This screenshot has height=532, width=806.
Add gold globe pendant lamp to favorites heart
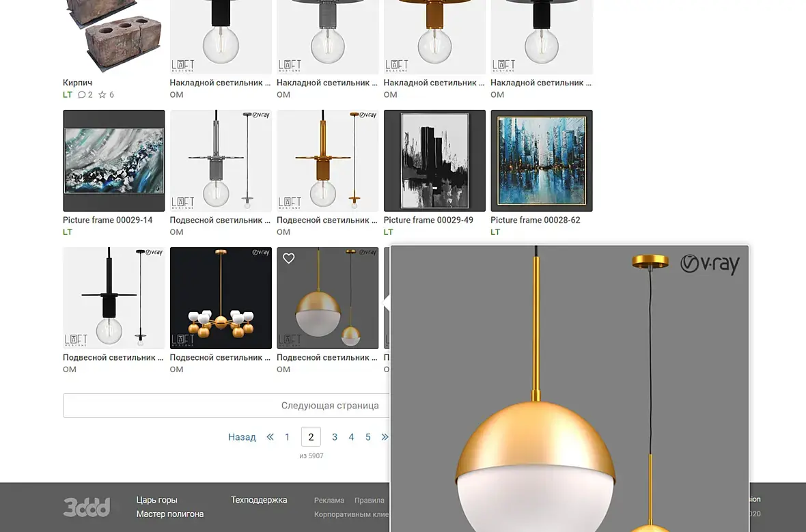point(289,259)
